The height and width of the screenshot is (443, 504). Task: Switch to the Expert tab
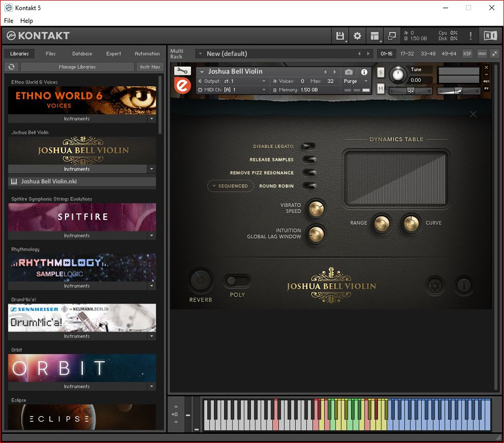coord(114,54)
